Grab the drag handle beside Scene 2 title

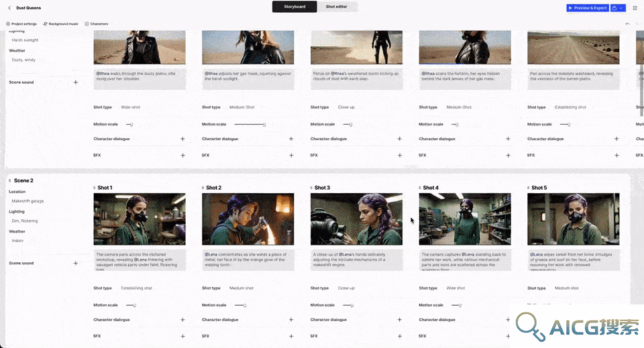pyautogui.click(x=10, y=180)
